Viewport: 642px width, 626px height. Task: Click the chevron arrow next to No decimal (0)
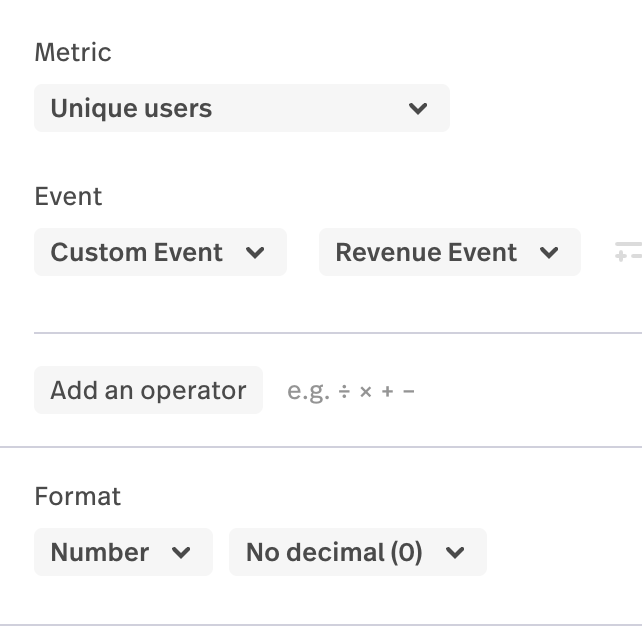455,552
